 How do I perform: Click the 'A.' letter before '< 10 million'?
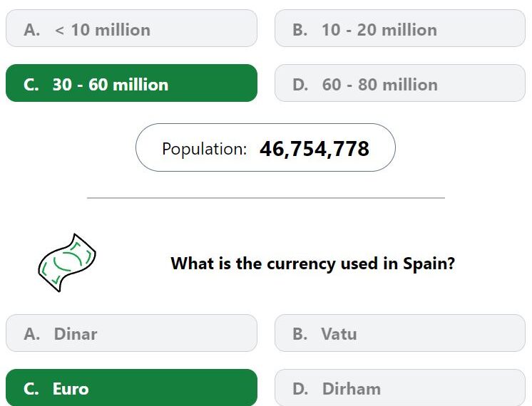click(x=32, y=30)
